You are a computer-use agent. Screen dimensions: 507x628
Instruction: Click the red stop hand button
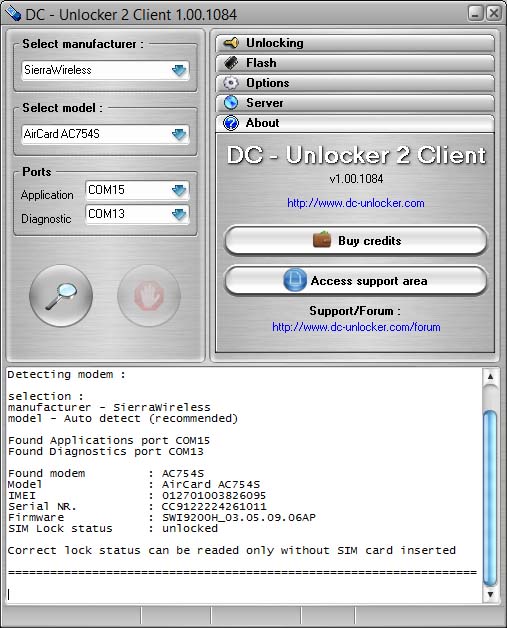149,296
